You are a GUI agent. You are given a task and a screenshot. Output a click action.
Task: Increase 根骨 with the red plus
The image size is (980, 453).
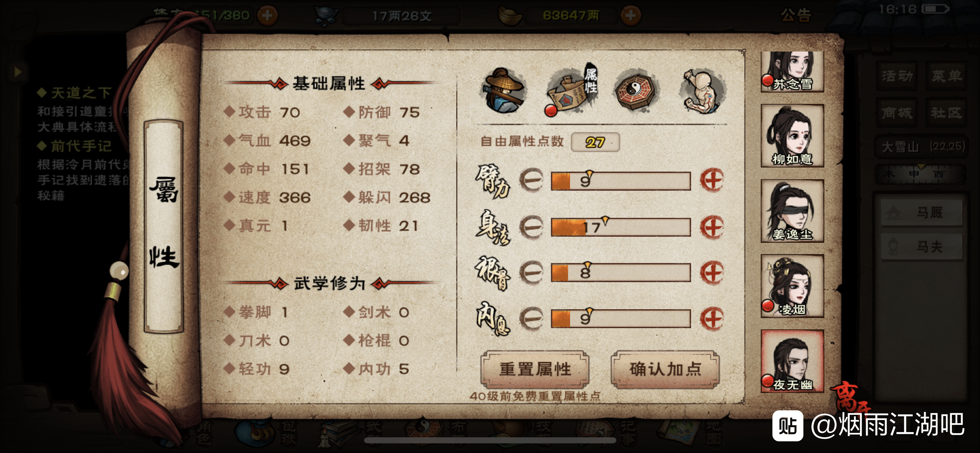712,273
